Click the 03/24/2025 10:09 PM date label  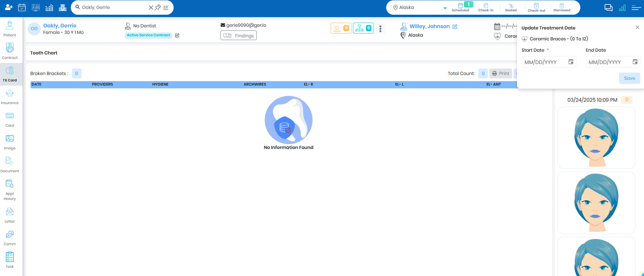[592, 100]
